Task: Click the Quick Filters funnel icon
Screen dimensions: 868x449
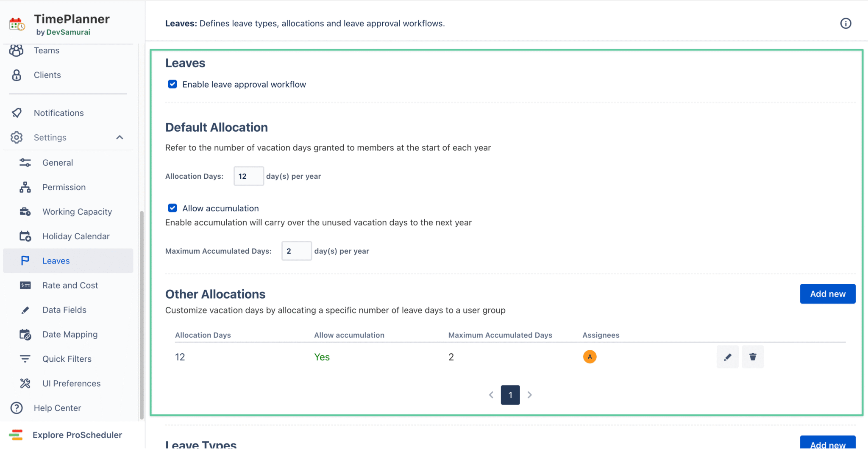Action: tap(25, 359)
